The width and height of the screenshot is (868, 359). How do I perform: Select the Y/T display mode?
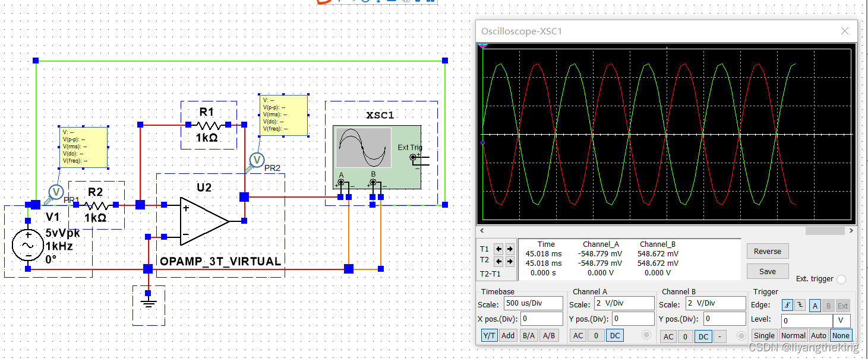pyautogui.click(x=488, y=335)
